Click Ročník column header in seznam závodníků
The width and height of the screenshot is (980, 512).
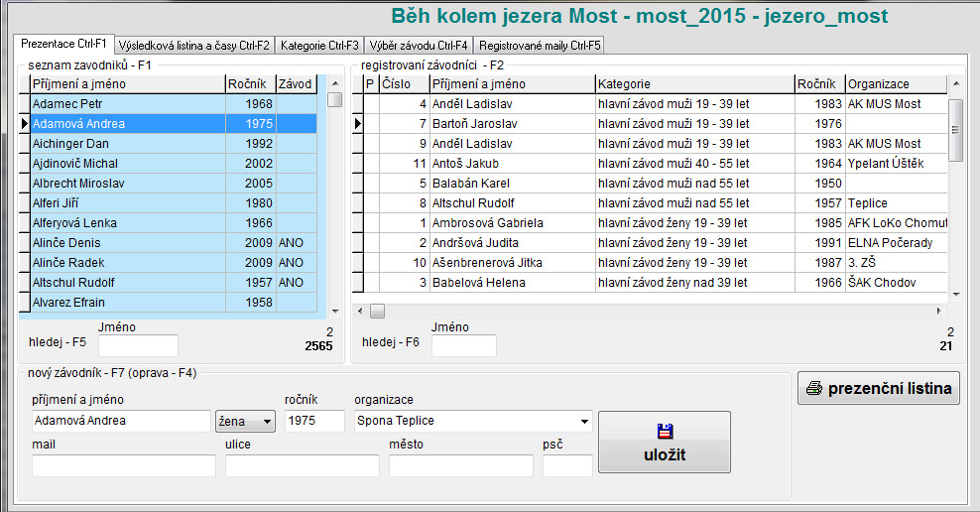point(251,83)
